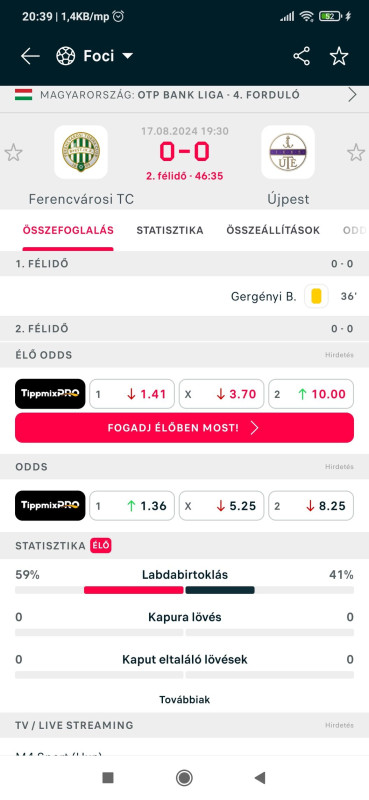The width and height of the screenshot is (369, 800).
Task: Favorite this match with top star icon
Action: pos(339,56)
